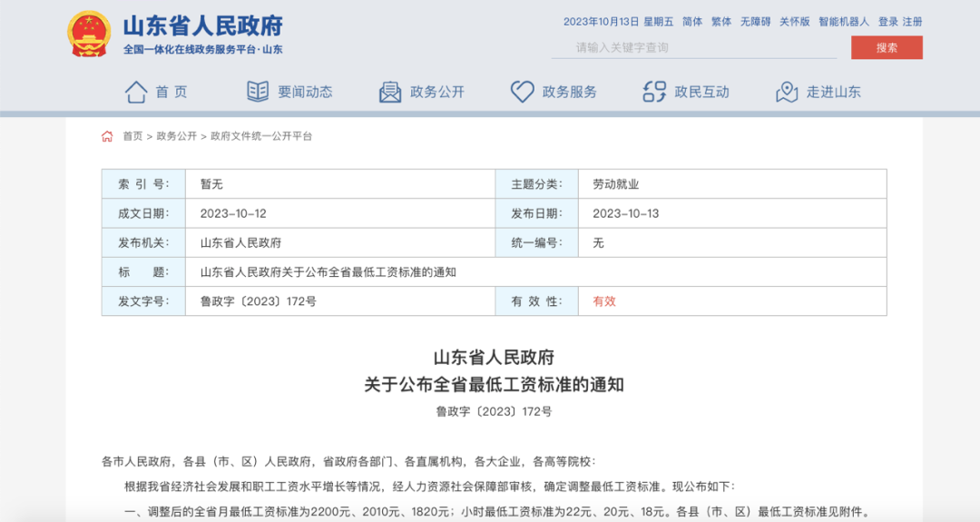980x522 pixels.
Task: Click the 登录 login link
Action: pos(887,22)
